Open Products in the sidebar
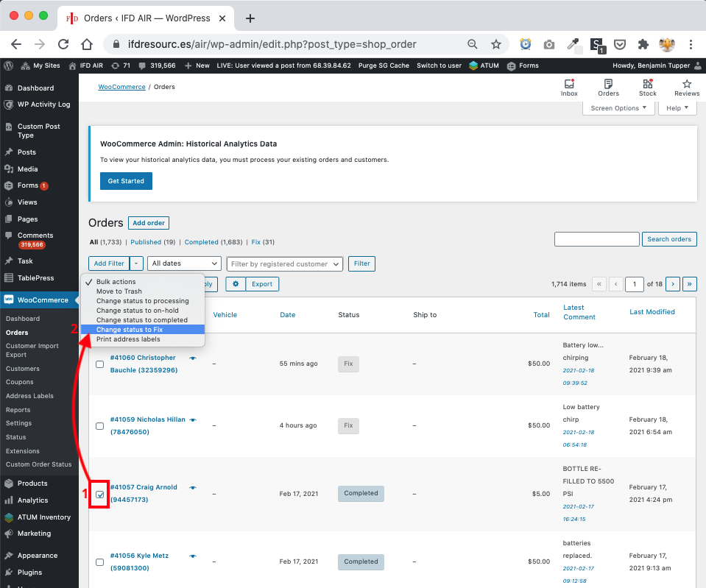Viewport: 706px width, 588px height. (x=32, y=483)
